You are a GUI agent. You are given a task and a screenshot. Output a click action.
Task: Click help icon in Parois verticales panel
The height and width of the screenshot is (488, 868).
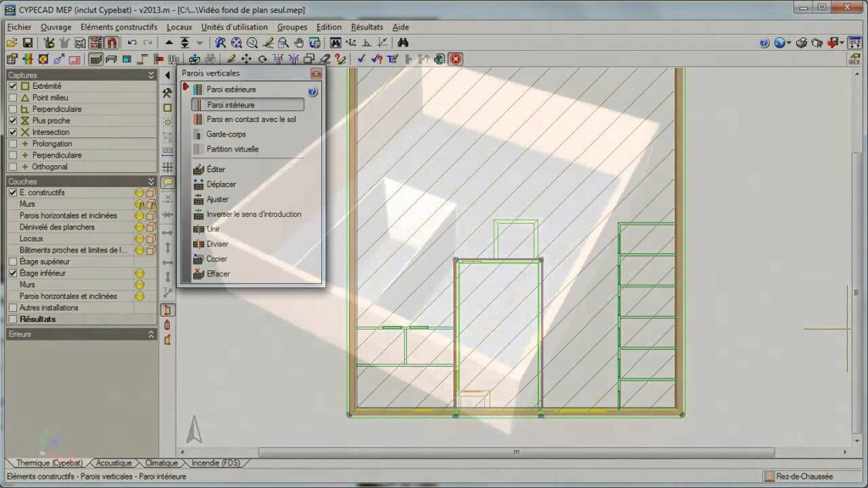pyautogui.click(x=313, y=91)
